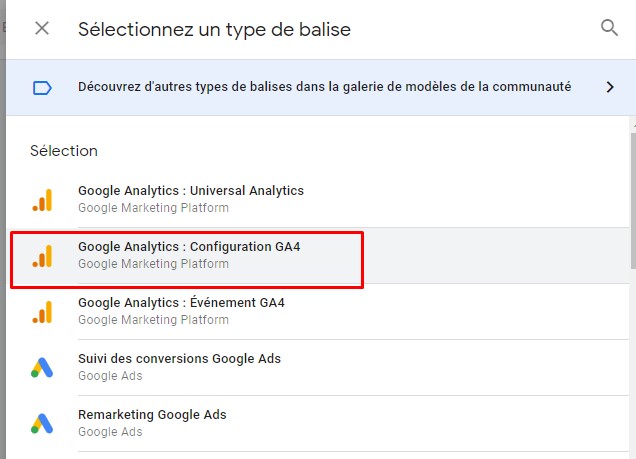636x459 pixels.
Task: Close the tag type selection panel
Action: 42,28
